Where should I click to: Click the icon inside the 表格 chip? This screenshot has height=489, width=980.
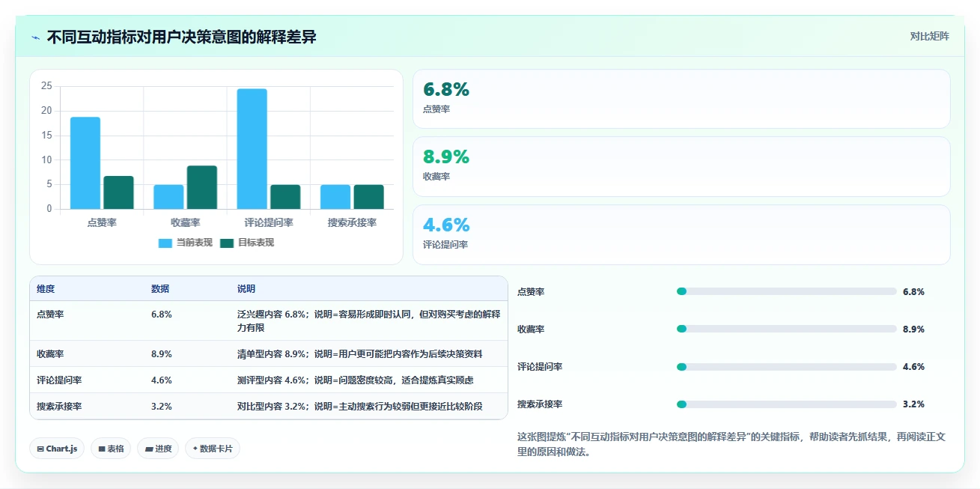tap(102, 449)
